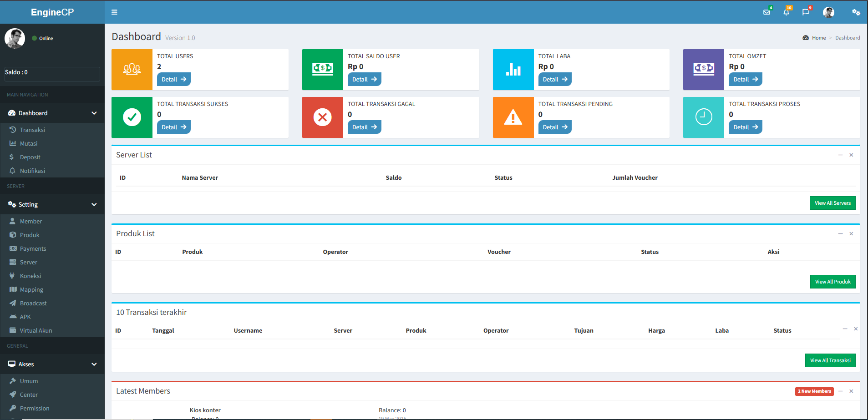Select Broadcast in the sidebar
The height and width of the screenshot is (420, 868).
[33, 303]
